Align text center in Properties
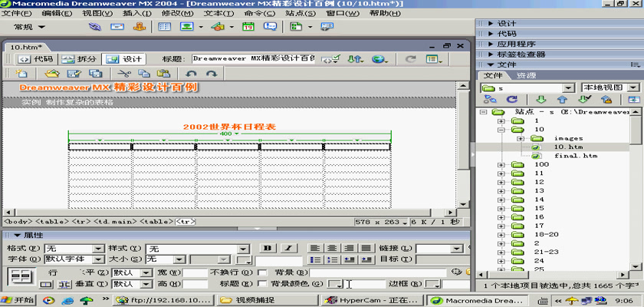Image resolution: width=644 pixels, height=307 pixels. point(332,248)
